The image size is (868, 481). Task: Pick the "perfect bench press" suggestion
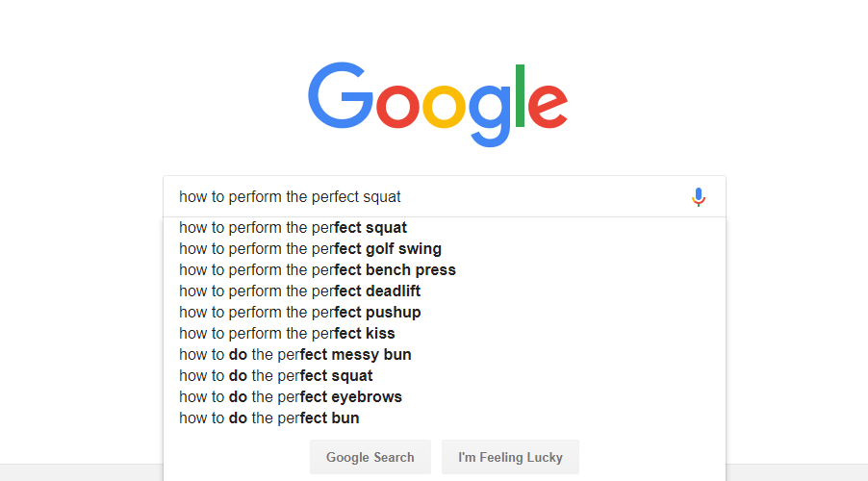[318, 270]
